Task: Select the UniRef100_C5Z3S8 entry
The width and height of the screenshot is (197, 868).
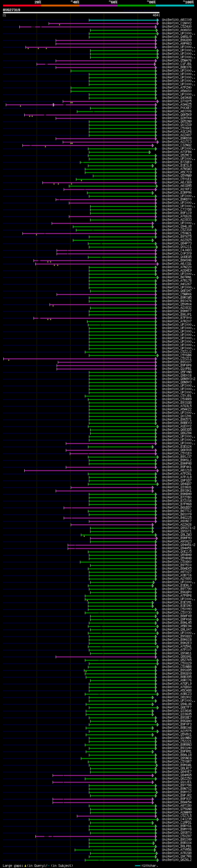Action: (x=176, y=230)
